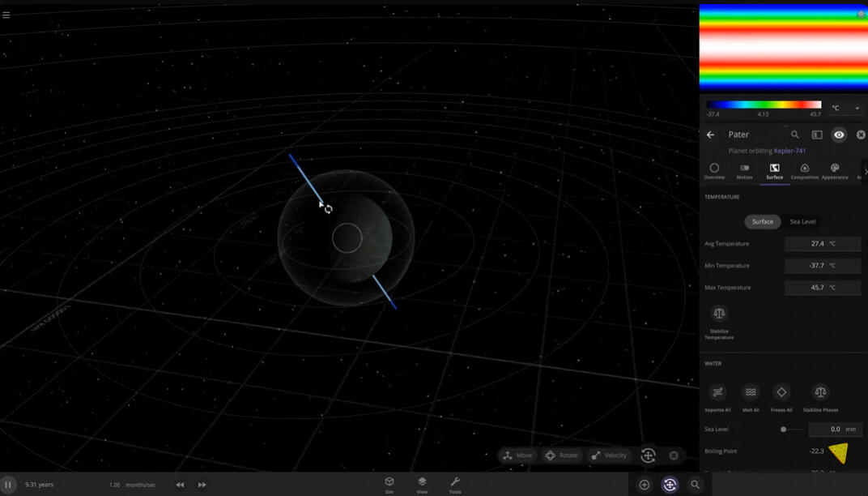Screen dimensions: 868x496
Task: Switch to the Composition tab
Action: click(804, 171)
